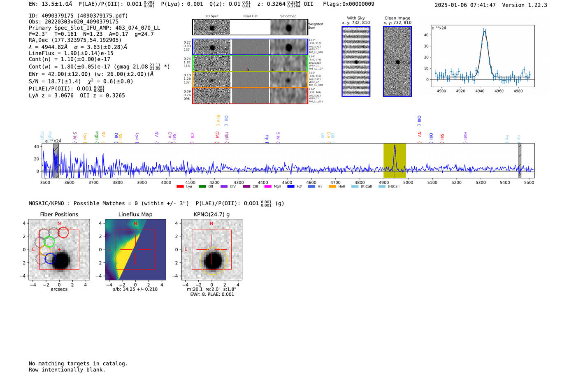Click the yellow highlighted emission line region

(x=395, y=160)
